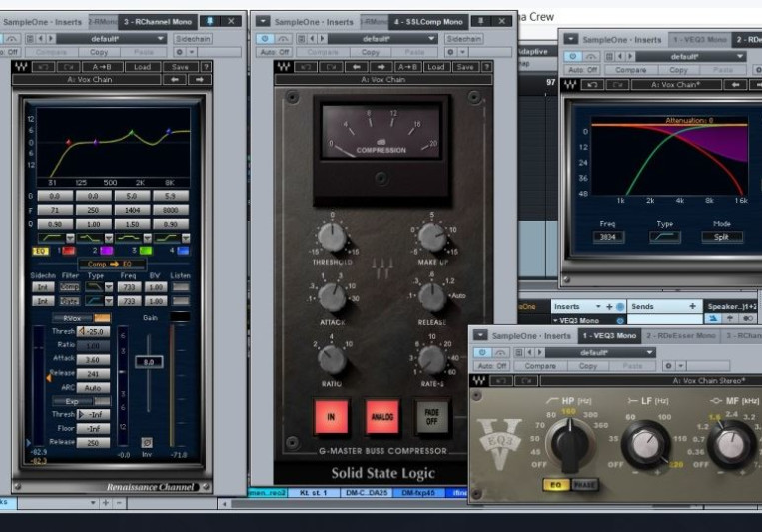Click the power icon in VEQ3 window header

click(482, 352)
